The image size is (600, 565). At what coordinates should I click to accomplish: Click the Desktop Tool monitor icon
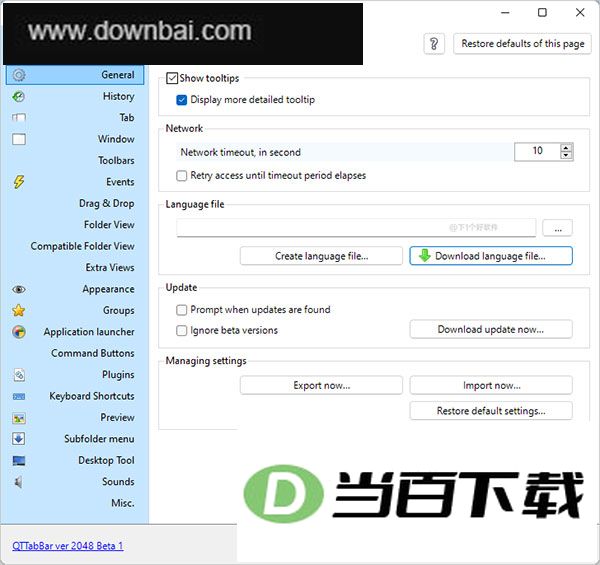coord(19,461)
